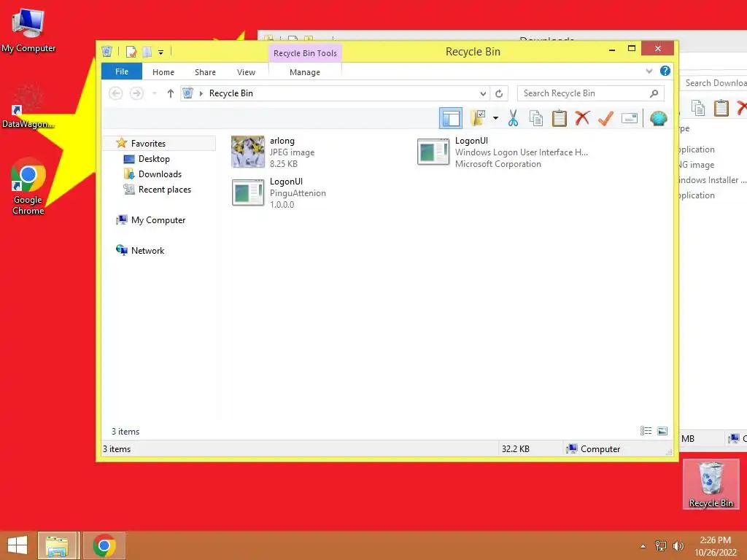Open the address bar history dropdown
The image size is (747, 560).
point(483,94)
